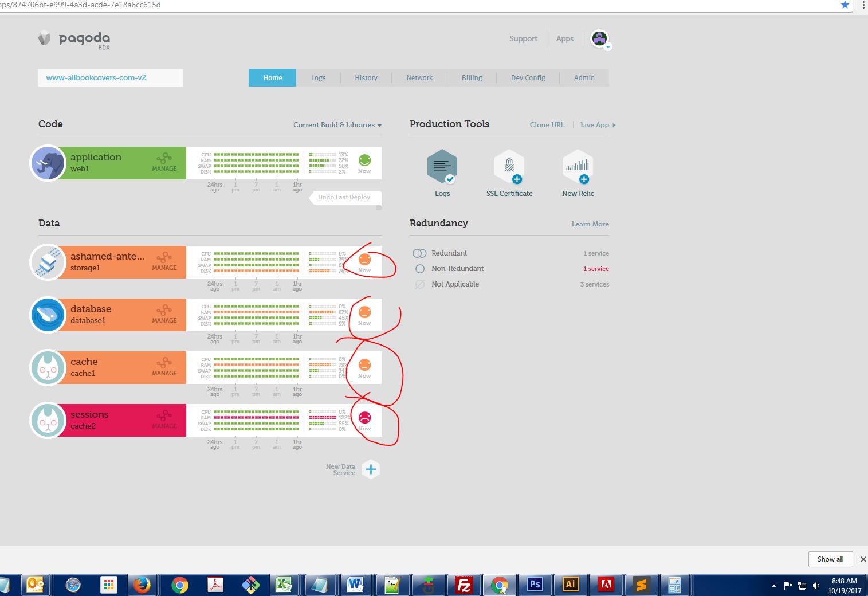The height and width of the screenshot is (596, 868).
Task: Open the Logs production tool
Action: (x=442, y=167)
